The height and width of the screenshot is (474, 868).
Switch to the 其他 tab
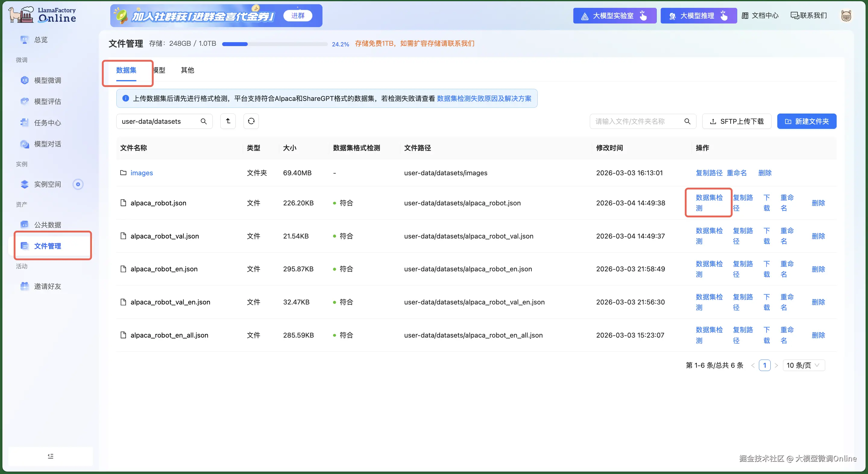pos(187,70)
